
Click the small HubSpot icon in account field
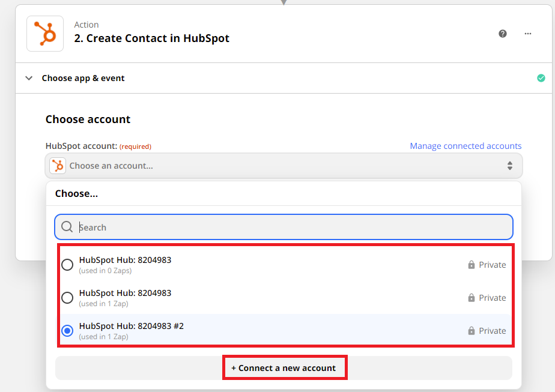pos(58,166)
